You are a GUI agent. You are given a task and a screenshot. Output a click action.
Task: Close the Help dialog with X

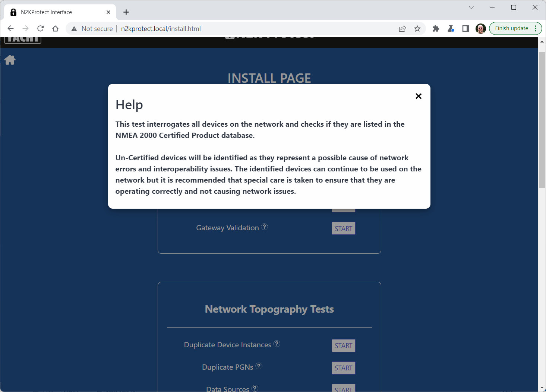(x=419, y=96)
